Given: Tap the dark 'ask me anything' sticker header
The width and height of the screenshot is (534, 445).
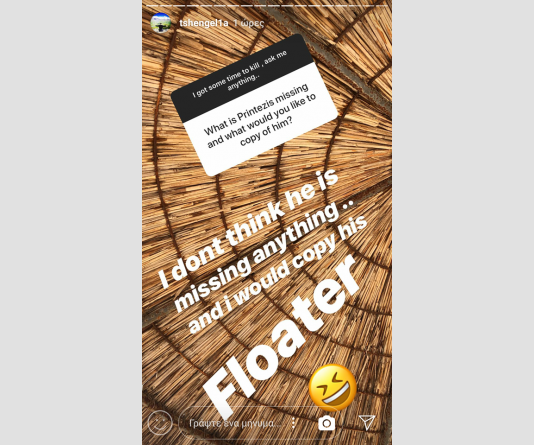Looking at the screenshot, I should pyautogui.click(x=241, y=77).
